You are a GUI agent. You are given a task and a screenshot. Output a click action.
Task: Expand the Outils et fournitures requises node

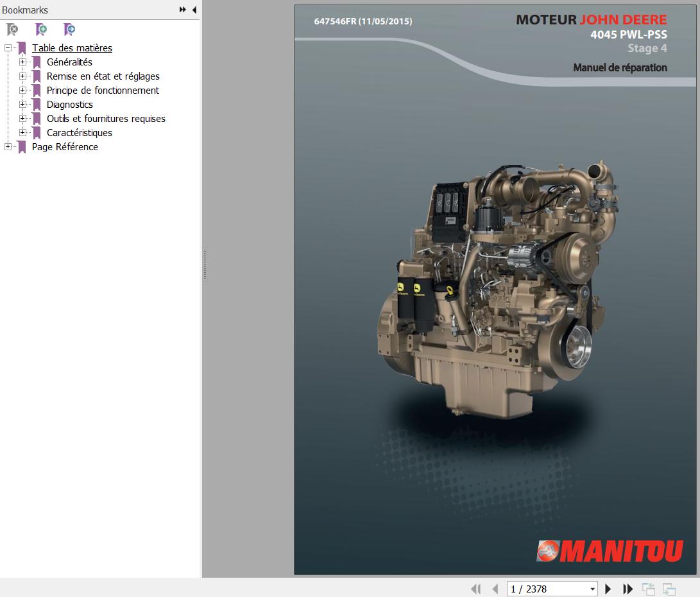pos(22,118)
